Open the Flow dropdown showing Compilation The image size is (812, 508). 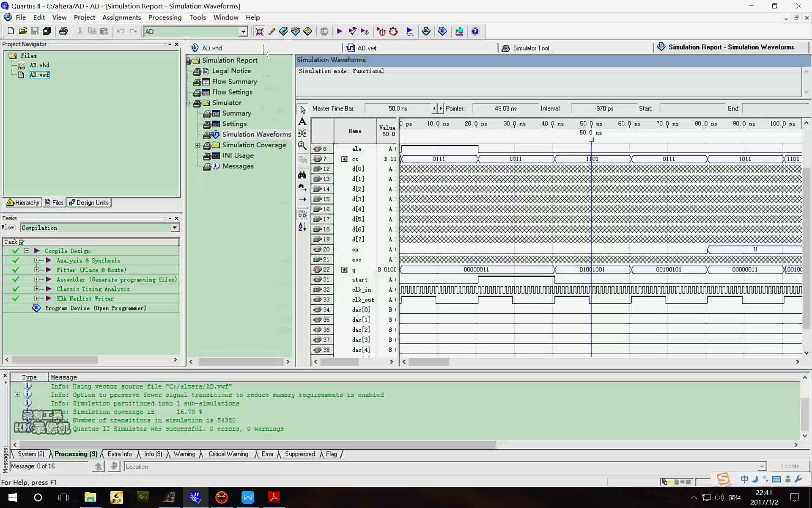175,228
